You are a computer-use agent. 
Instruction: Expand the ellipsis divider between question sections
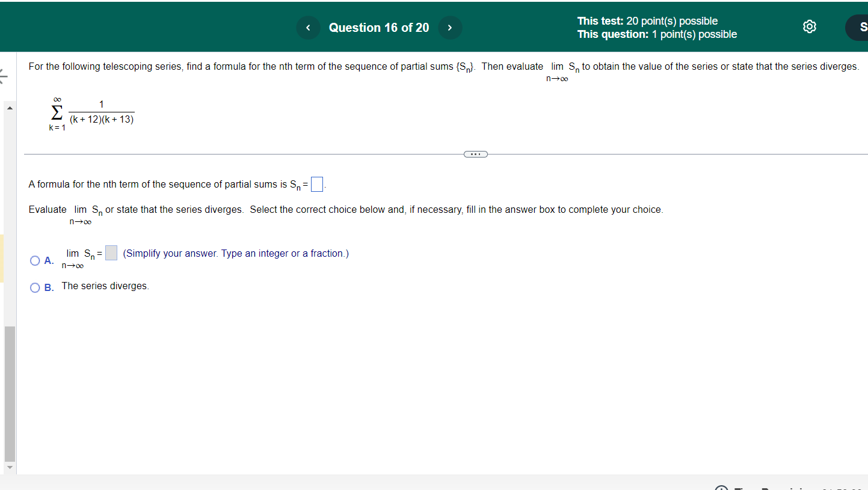475,154
